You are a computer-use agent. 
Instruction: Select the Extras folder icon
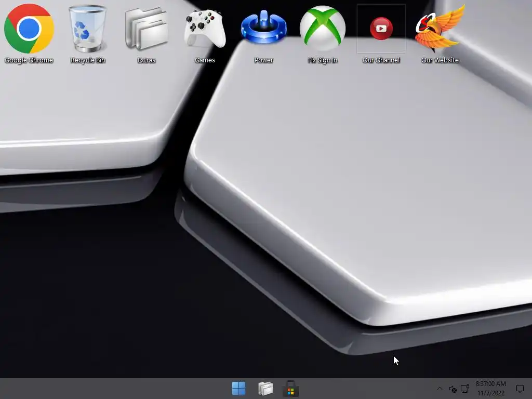pyautogui.click(x=146, y=29)
